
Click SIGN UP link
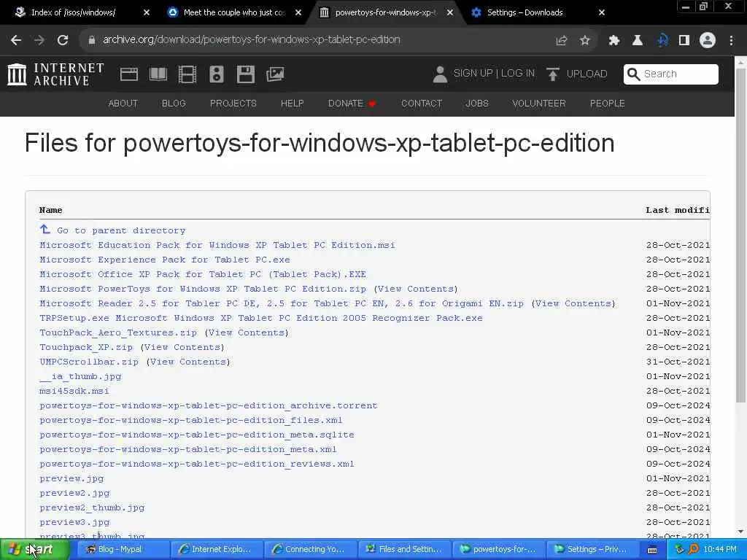(473, 74)
